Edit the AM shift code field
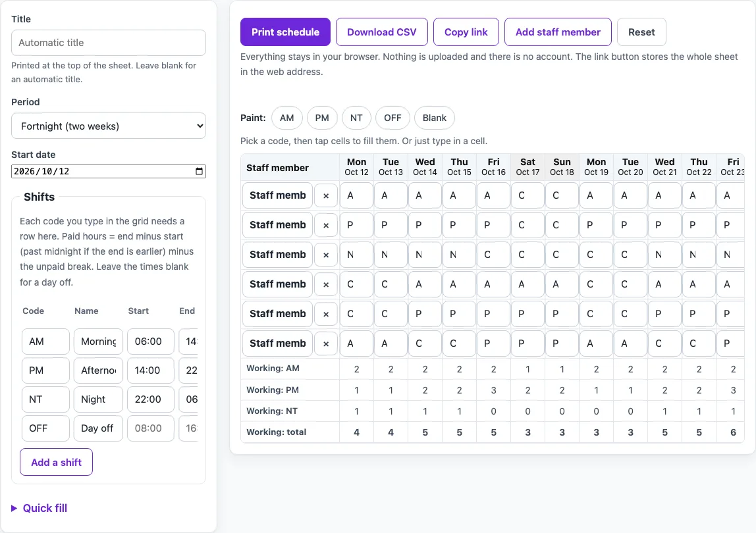756x533 pixels. tap(46, 342)
